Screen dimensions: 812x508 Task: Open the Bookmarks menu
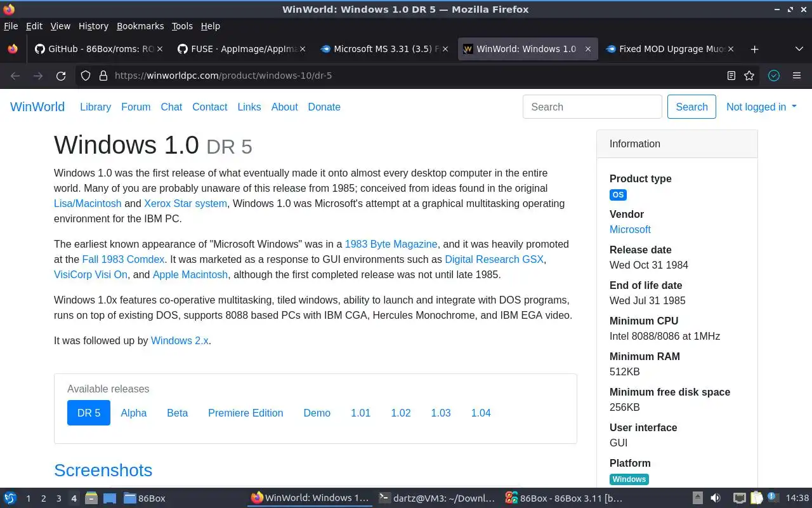(140, 26)
